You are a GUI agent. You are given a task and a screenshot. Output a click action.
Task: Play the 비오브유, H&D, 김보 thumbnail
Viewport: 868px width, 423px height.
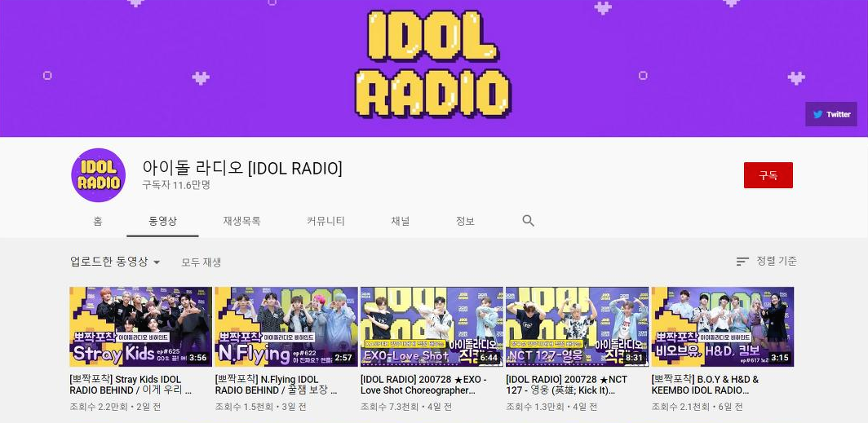click(723, 327)
